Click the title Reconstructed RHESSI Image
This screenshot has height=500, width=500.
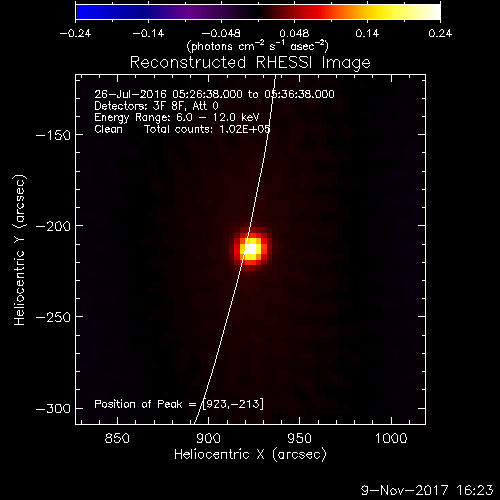tap(250, 63)
